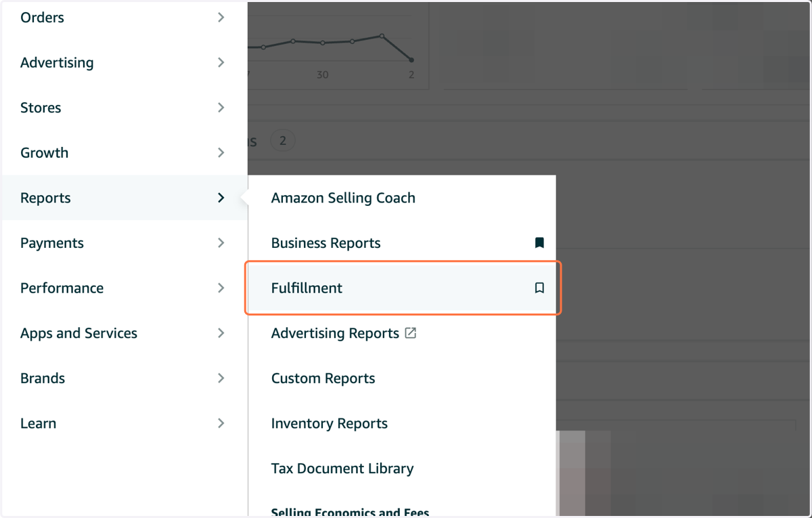The height and width of the screenshot is (518, 812).
Task: Expand the Reports submenu chevron
Action: pyautogui.click(x=221, y=198)
